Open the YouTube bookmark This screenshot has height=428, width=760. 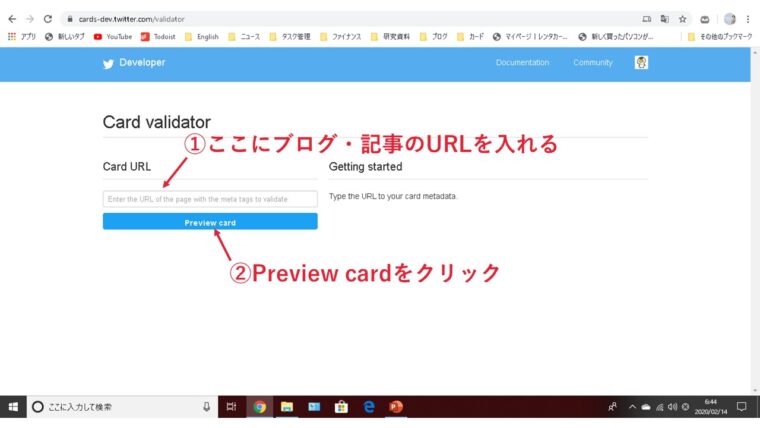coord(112,36)
